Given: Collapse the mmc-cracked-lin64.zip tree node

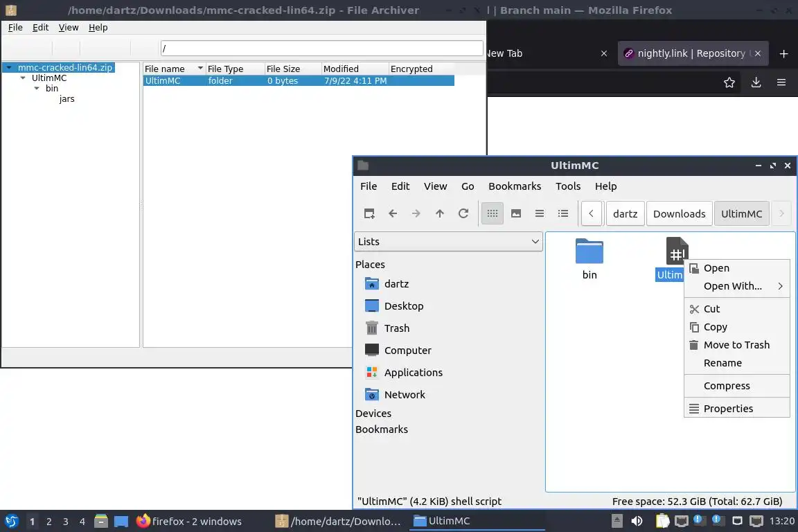Looking at the screenshot, I should (9, 68).
